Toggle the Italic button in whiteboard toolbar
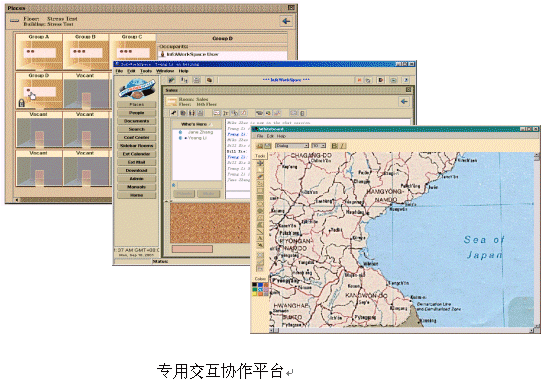 (x=342, y=146)
